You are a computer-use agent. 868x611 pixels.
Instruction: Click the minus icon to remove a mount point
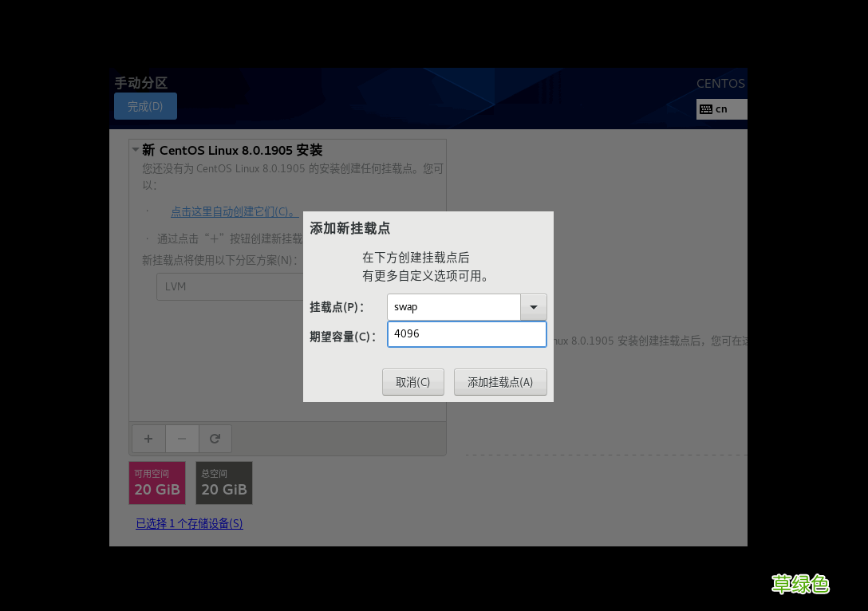coord(182,438)
